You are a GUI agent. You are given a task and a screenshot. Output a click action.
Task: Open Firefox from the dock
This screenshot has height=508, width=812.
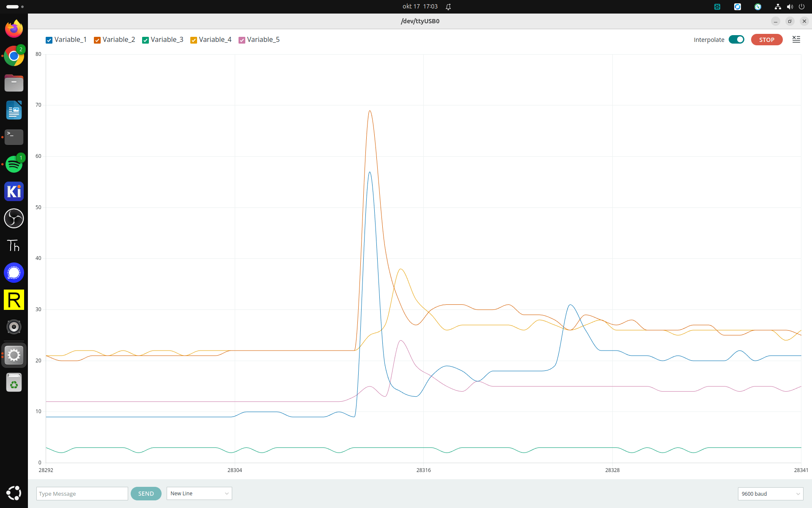(14, 29)
